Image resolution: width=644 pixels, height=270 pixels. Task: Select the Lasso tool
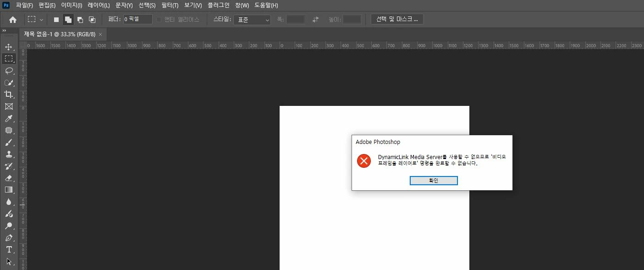9,71
